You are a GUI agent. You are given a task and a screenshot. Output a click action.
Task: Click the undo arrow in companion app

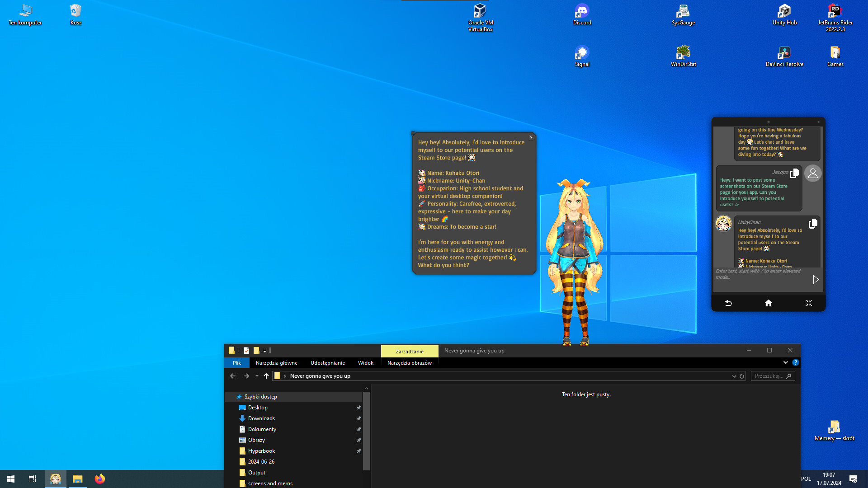[x=728, y=303]
